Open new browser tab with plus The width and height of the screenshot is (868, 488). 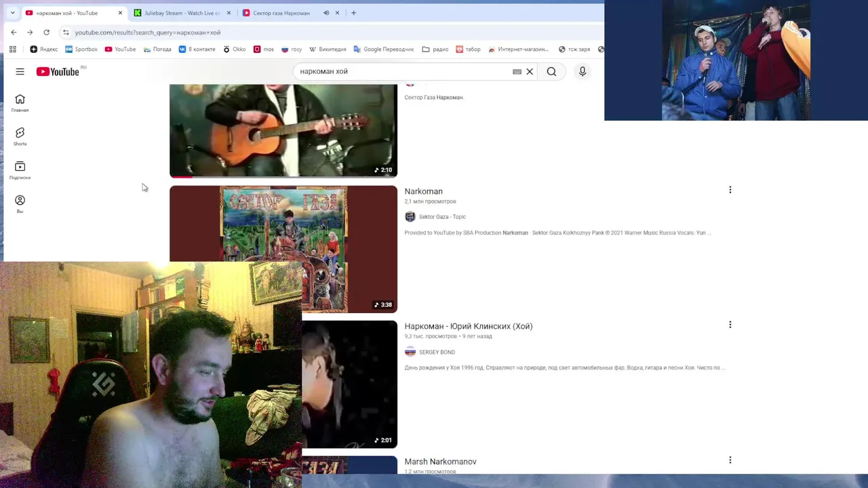coord(353,13)
